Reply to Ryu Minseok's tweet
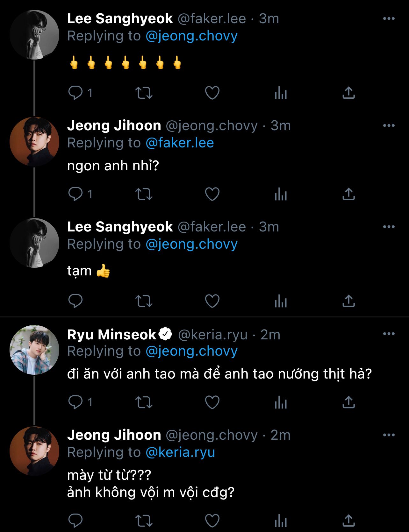This screenshot has height=532, width=409. click(75, 402)
